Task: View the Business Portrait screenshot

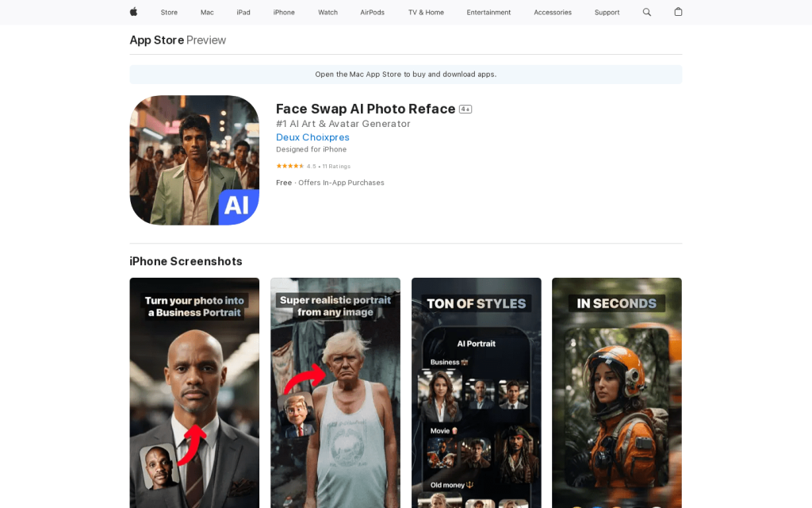Action: click(x=194, y=393)
